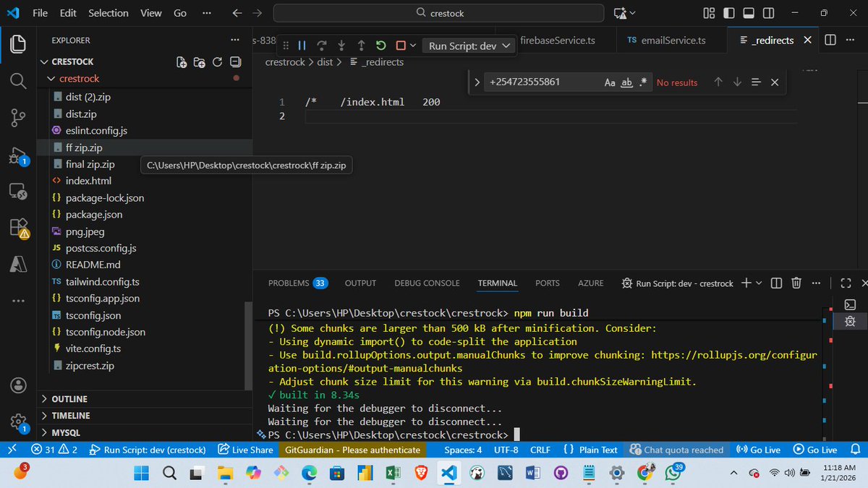This screenshot has width=868, height=488.
Task: Toggle Secondary Side Bar layout button
Action: pyautogui.click(x=768, y=13)
